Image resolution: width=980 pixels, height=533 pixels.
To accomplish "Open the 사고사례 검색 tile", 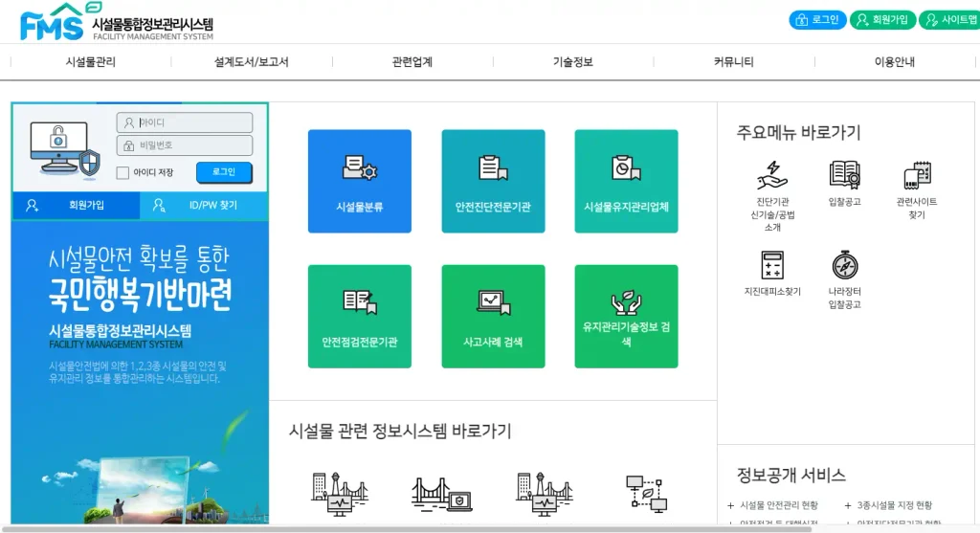I will click(493, 316).
